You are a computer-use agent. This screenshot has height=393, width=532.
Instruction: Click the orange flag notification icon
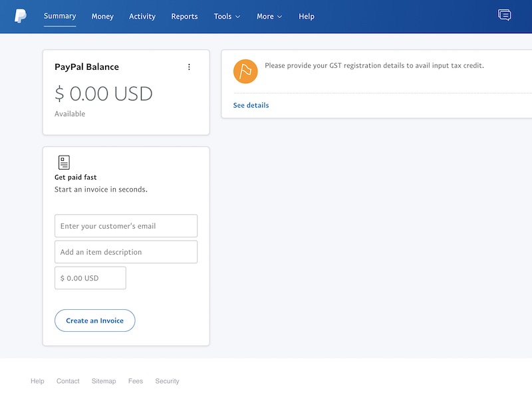[245, 72]
